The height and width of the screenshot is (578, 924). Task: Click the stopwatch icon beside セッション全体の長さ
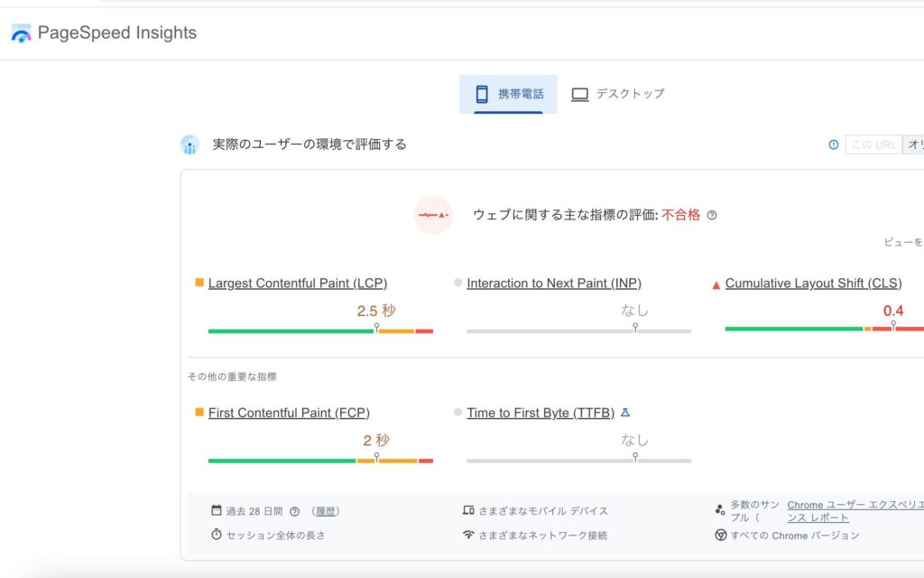217,535
